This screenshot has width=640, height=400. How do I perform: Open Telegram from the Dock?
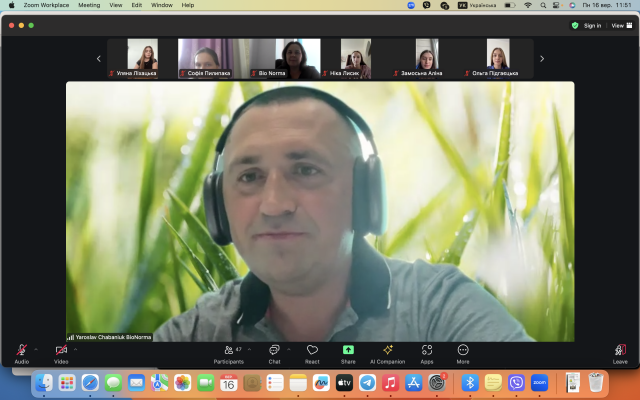[367, 383]
